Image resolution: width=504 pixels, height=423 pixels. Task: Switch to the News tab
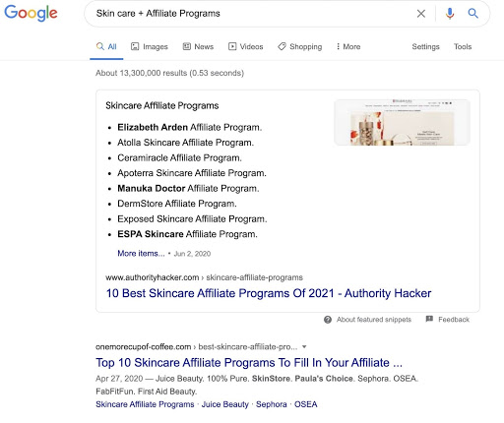pyautogui.click(x=198, y=47)
